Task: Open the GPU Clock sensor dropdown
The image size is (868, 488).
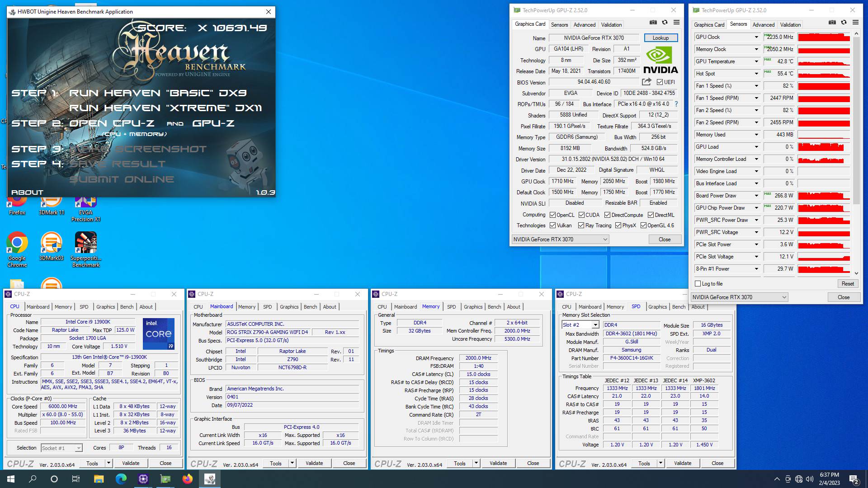Action: [x=756, y=37]
